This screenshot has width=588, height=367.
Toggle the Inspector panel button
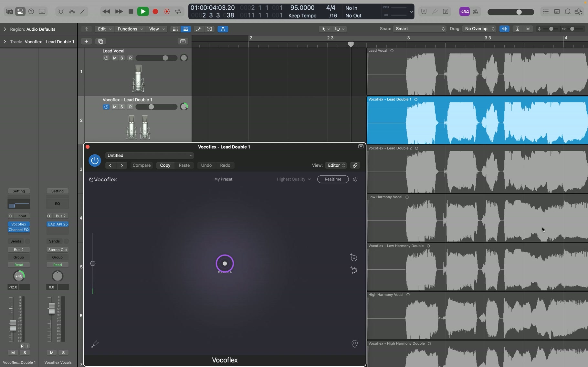point(20,12)
